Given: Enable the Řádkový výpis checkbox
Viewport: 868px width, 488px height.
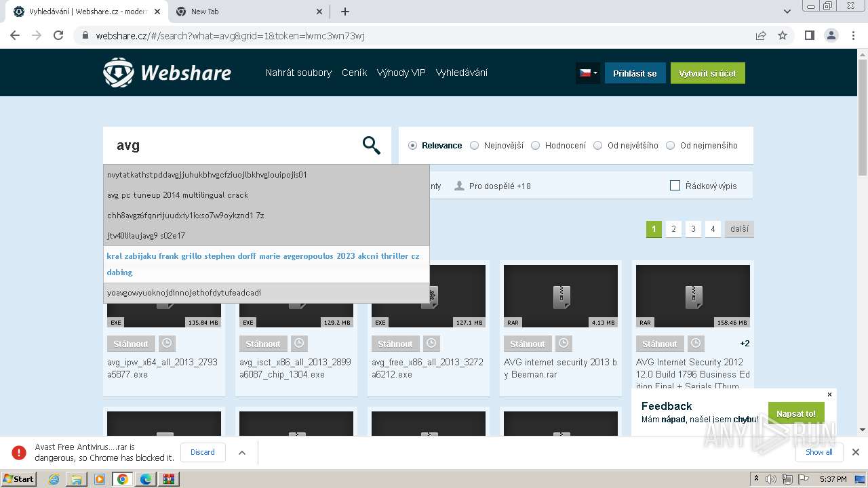Looking at the screenshot, I should (x=675, y=186).
